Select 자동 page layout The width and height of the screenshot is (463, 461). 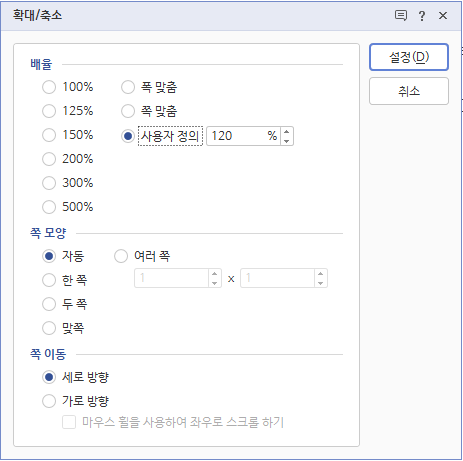coord(49,256)
